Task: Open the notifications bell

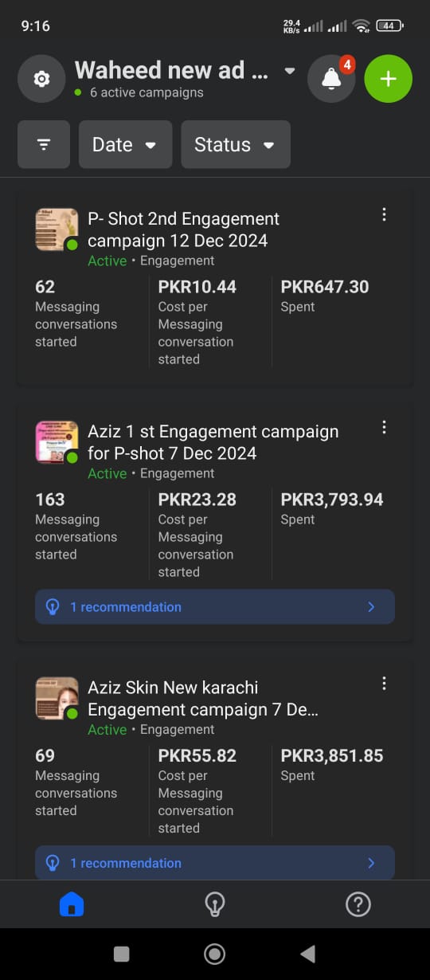Action: (x=331, y=79)
